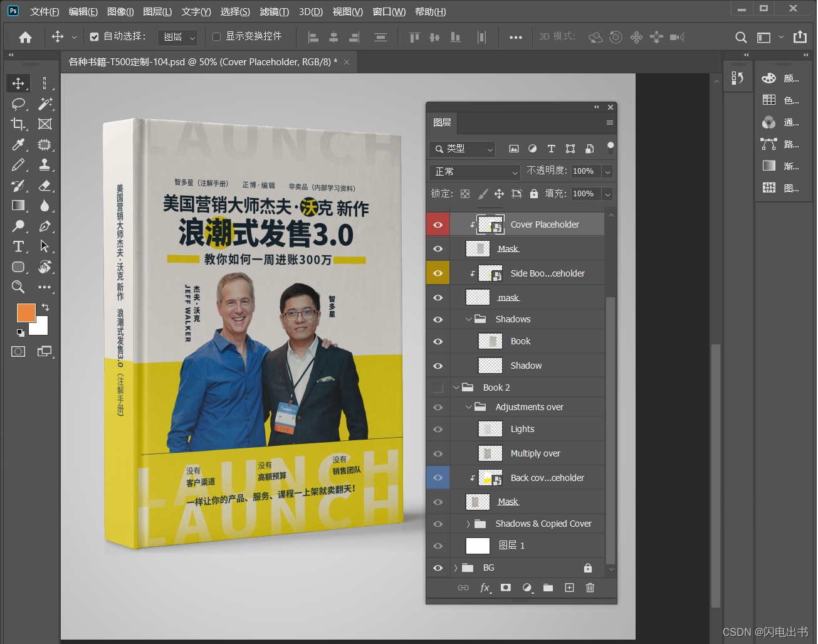This screenshot has width=818, height=644.
Task: Collapse the Shadows group
Action: [468, 319]
